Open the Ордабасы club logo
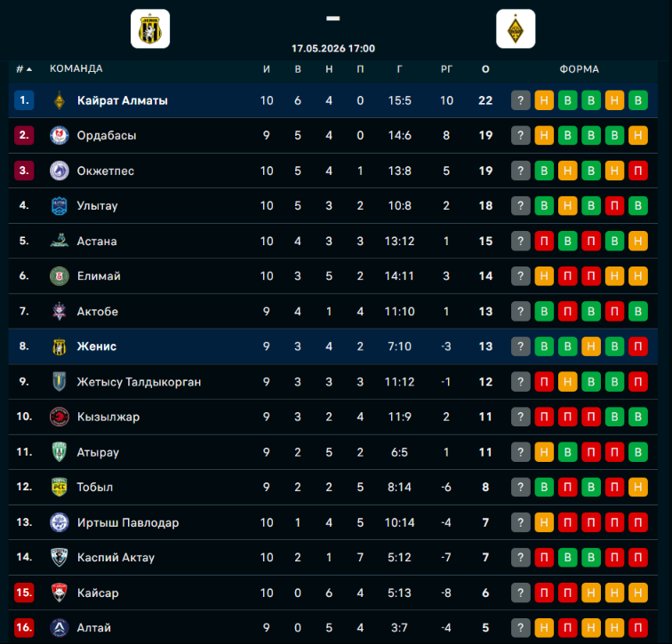Viewport: 672px width, 644px height. point(60,135)
